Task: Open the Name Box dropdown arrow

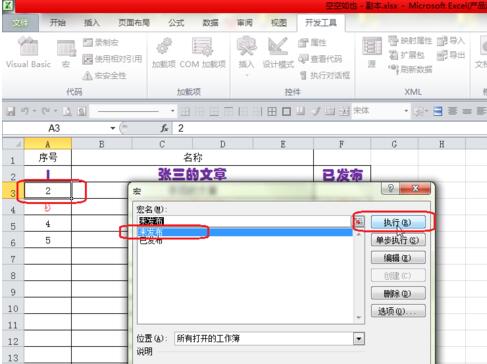Action: pos(113,128)
